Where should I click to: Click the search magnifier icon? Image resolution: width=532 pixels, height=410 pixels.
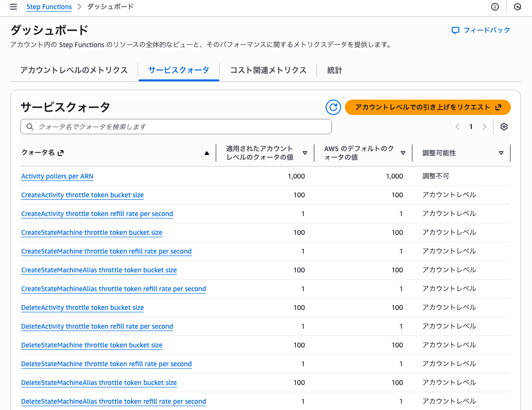[29, 126]
